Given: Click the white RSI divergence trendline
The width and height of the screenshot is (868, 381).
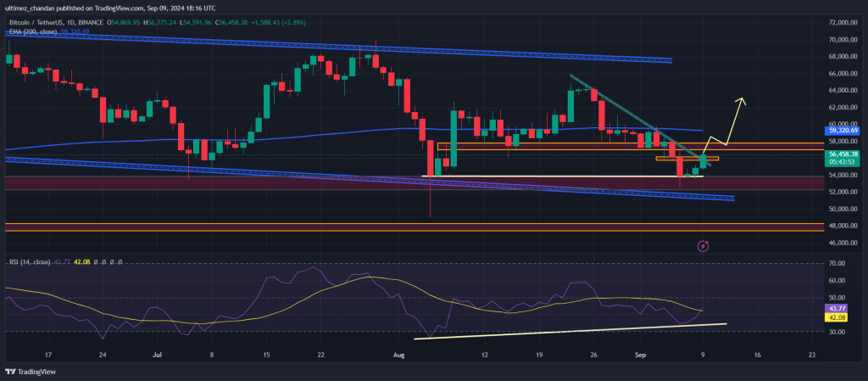Looking at the screenshot, I should point(570,331).
